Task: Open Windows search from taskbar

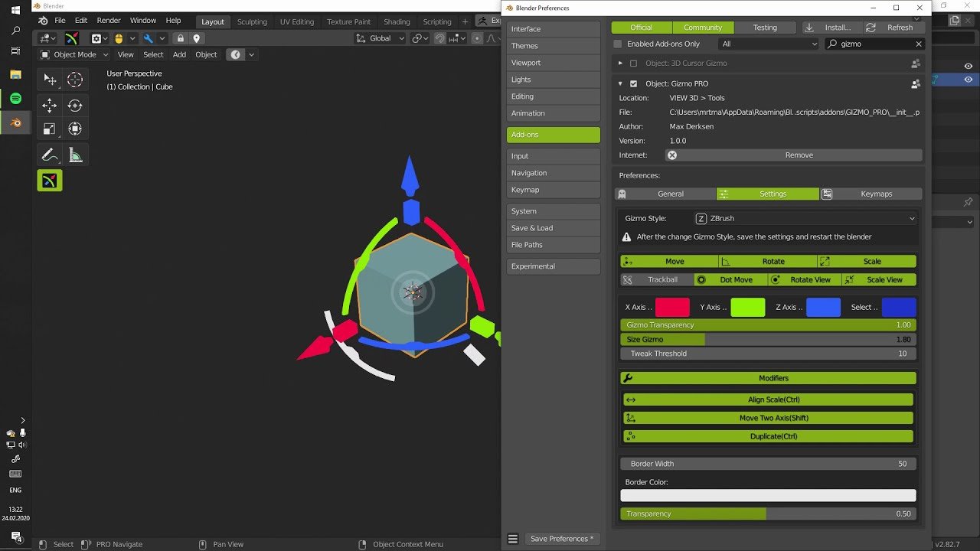Action: [15, 31]
